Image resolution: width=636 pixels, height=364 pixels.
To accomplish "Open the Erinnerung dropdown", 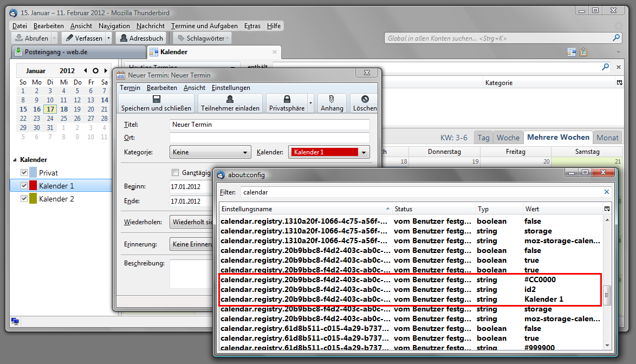I will pyautogui.click(x=192, y=244).
